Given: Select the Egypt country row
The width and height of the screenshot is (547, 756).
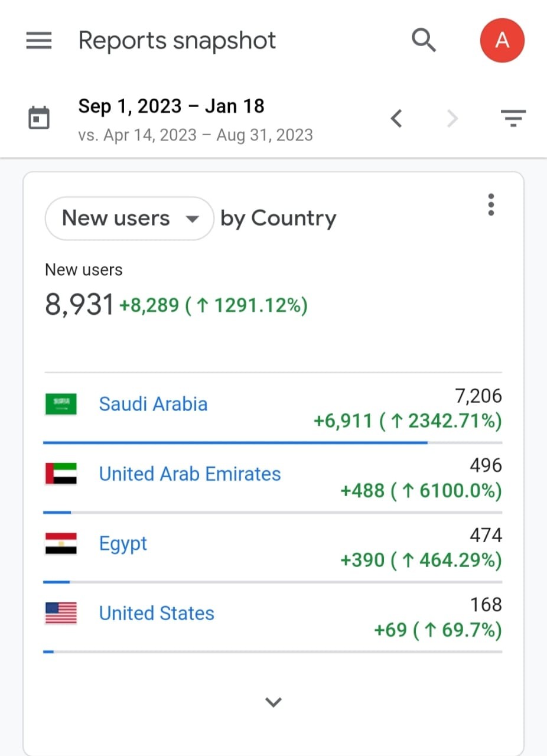Looking at the screenshot, I should coord(273,548).
